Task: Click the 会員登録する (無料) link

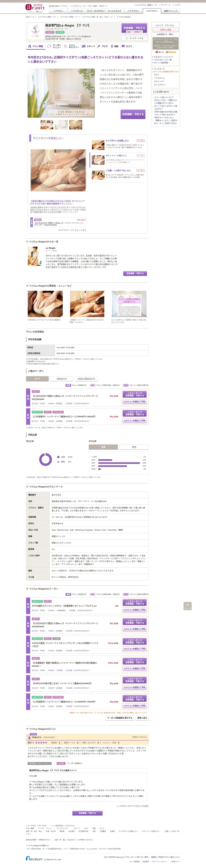Action: pyautogui.click(x=165, y=34)
